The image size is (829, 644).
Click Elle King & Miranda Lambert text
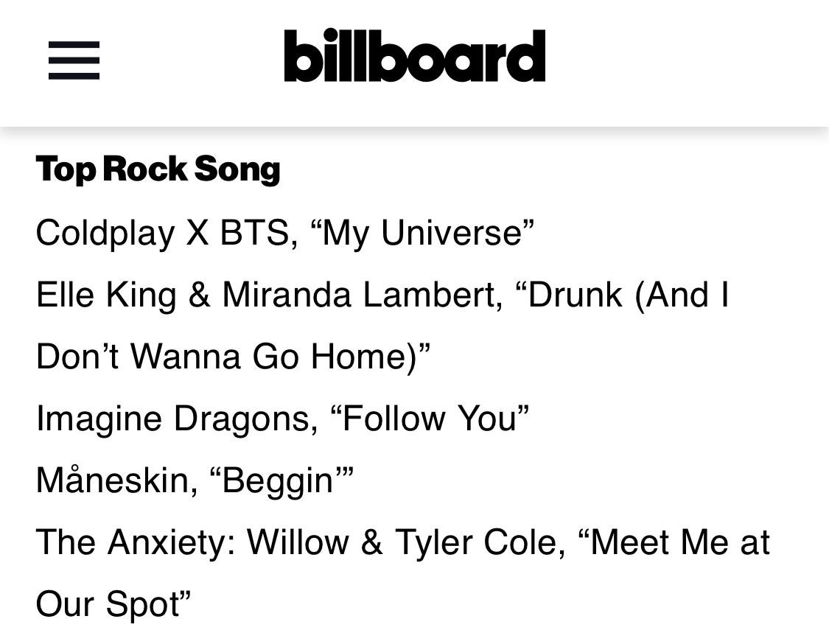pos(269,294)
